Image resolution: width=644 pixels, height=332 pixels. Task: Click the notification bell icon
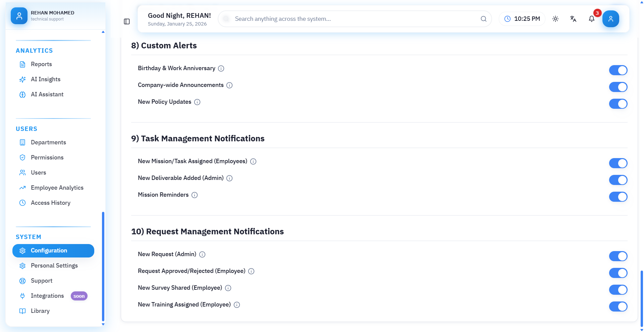point(592,19)
